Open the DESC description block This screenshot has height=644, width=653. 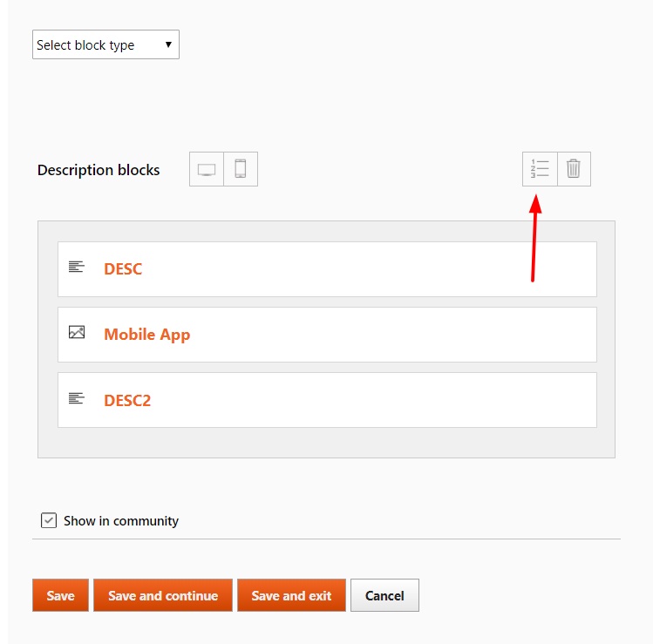(123, 269)
